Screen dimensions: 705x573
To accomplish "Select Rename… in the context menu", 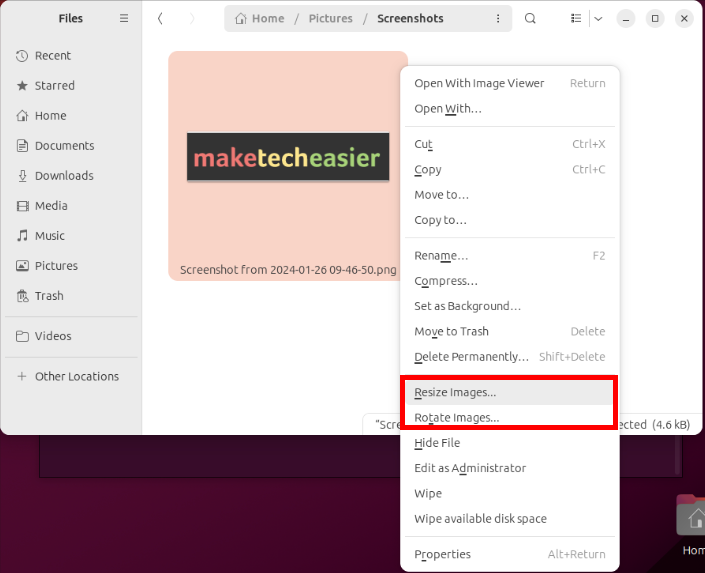I will tap(509, 255).
